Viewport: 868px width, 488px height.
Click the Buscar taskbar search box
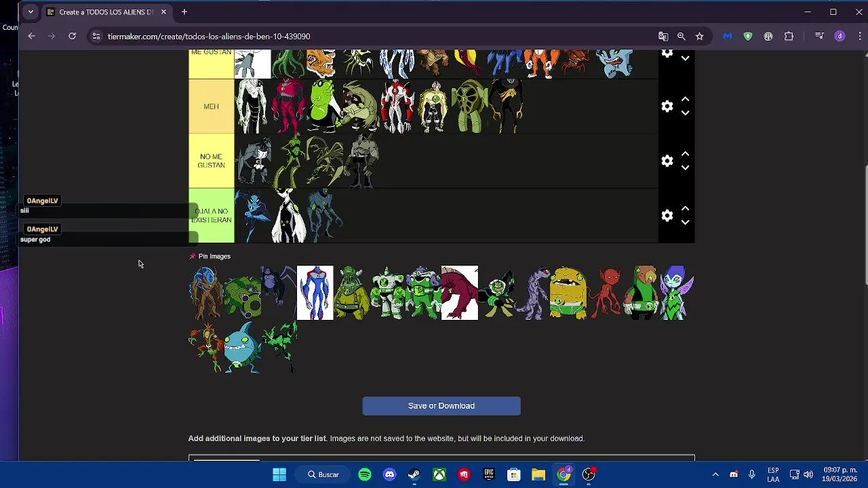(x=323, y=474)
